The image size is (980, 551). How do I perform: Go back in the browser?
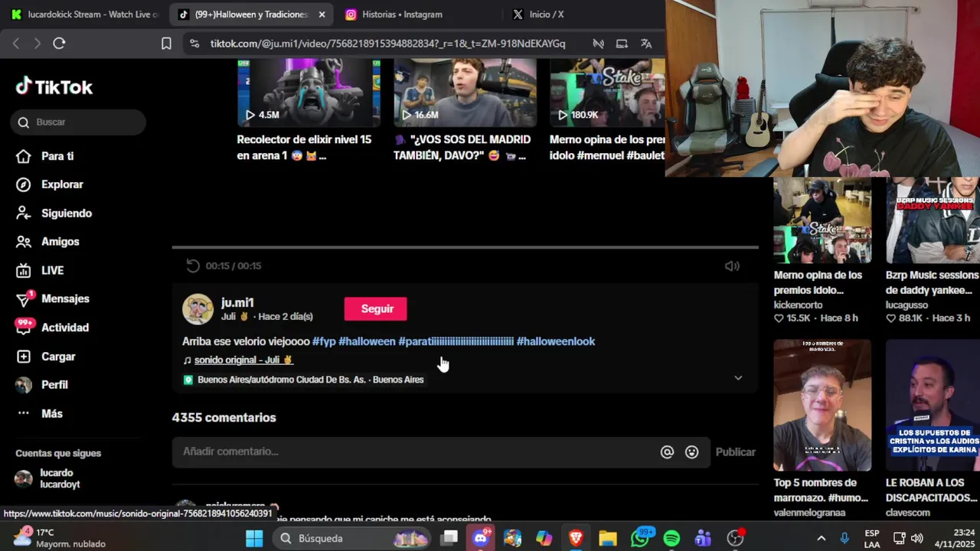[x=16, y=44]
